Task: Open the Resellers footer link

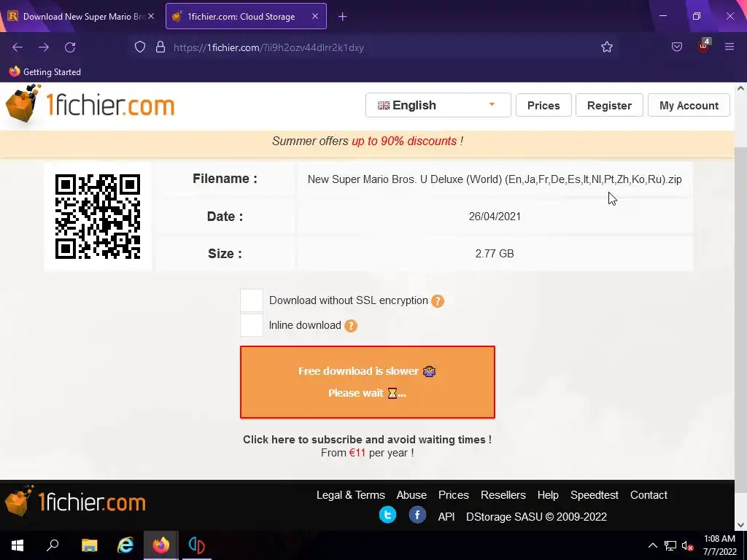Action: tap(503, 495)
